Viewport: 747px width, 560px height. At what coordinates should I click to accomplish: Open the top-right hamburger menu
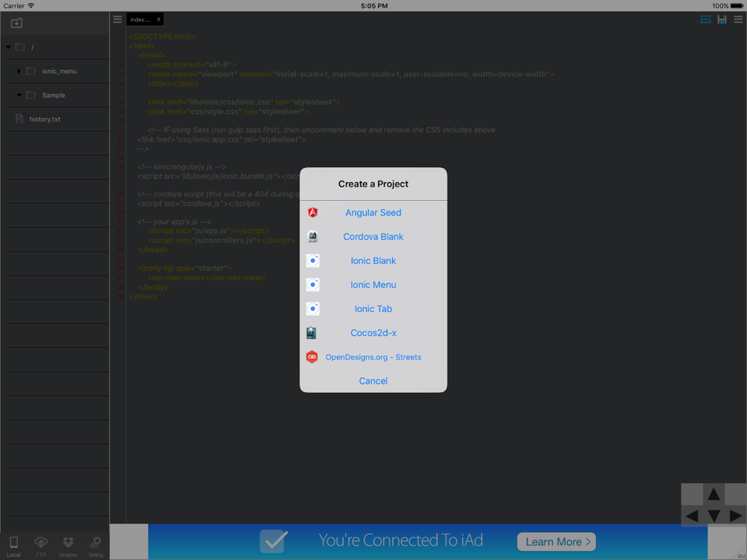[738, 19]
